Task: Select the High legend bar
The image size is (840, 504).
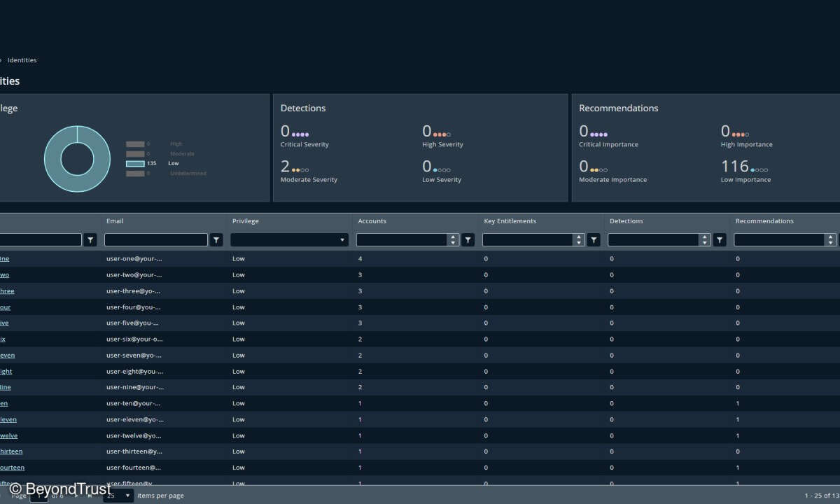Action: 135,144
